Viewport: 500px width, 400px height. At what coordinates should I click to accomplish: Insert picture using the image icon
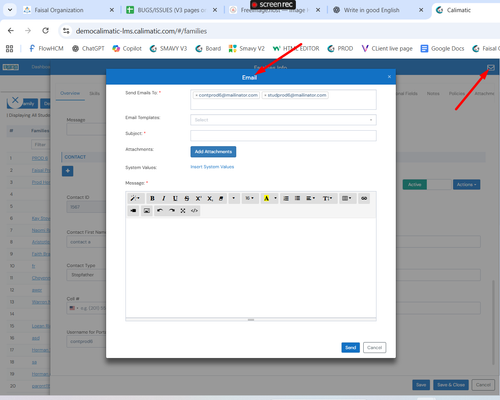pyautogui.click(x=146, y=211)
